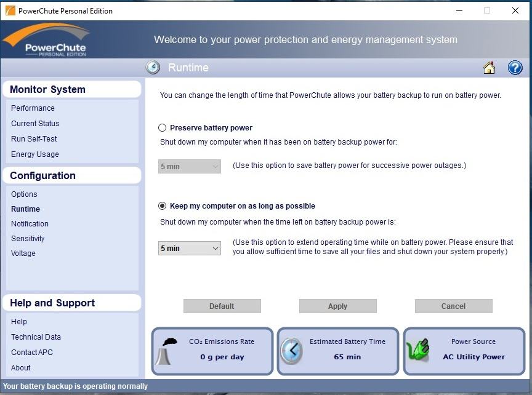Click the PowerChute logo banner
The height and width of the screenshot is (395, 532).
47,39
